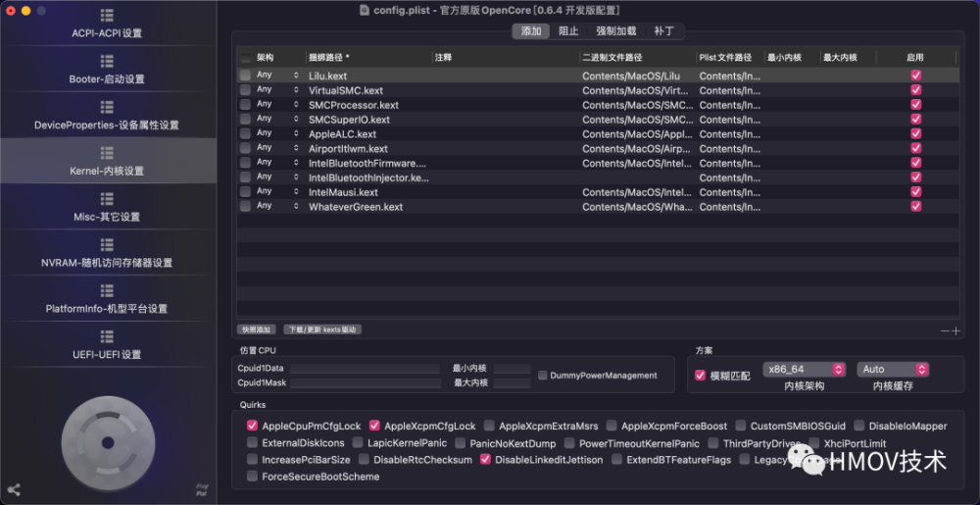The image size is (980, 505).
Task: Click the share icon in sidebar
Action: click(14, 490)
